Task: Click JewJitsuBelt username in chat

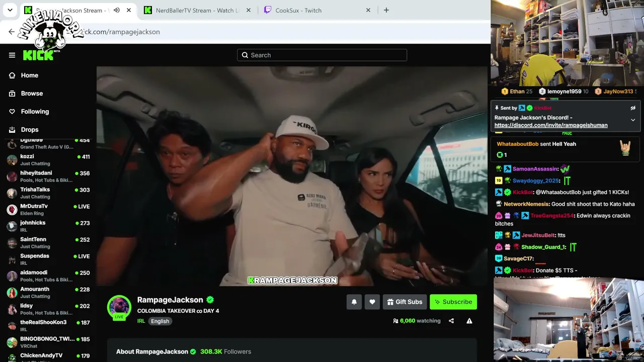Action: (538, 235)
